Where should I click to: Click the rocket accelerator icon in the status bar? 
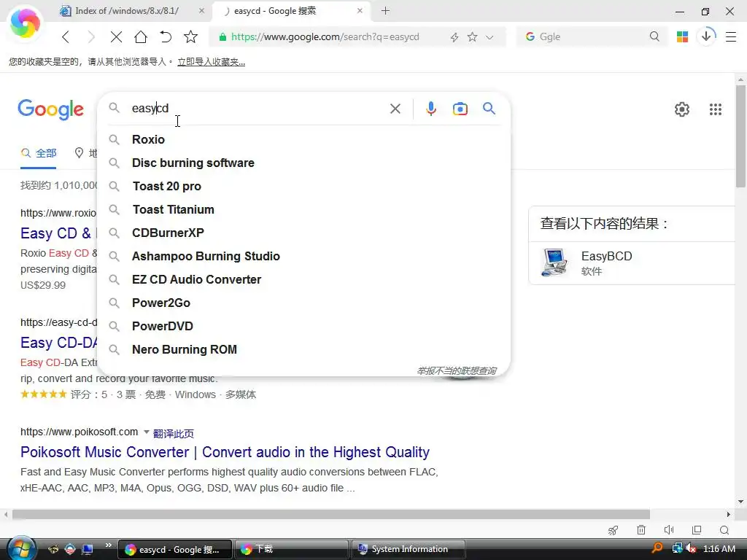click(x=613, y=530)
